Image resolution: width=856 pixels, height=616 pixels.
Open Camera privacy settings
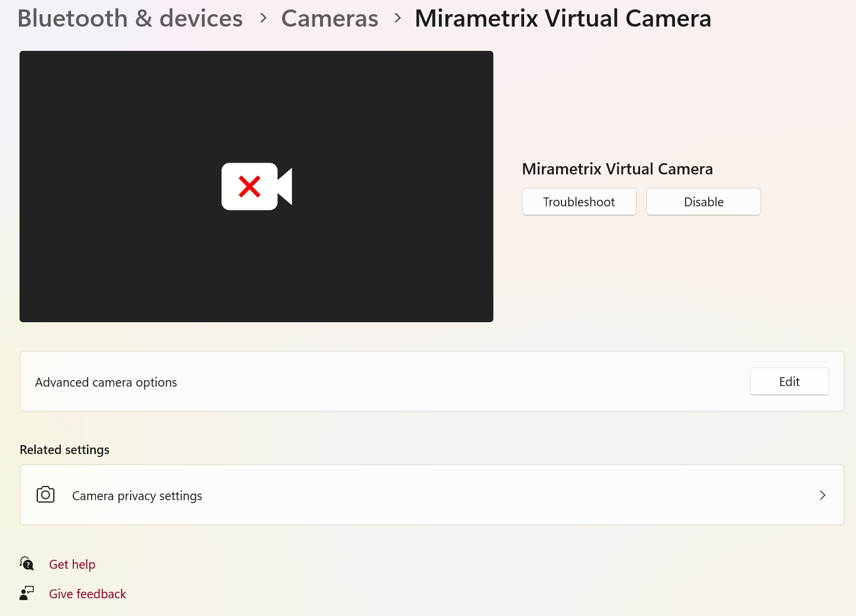(432, 495)
